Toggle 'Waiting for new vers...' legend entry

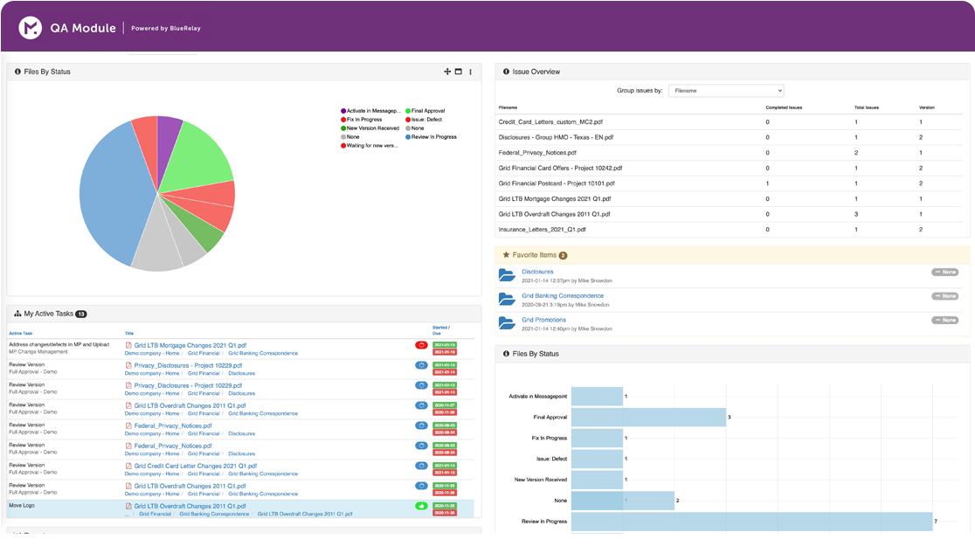(x=370, y=145)
